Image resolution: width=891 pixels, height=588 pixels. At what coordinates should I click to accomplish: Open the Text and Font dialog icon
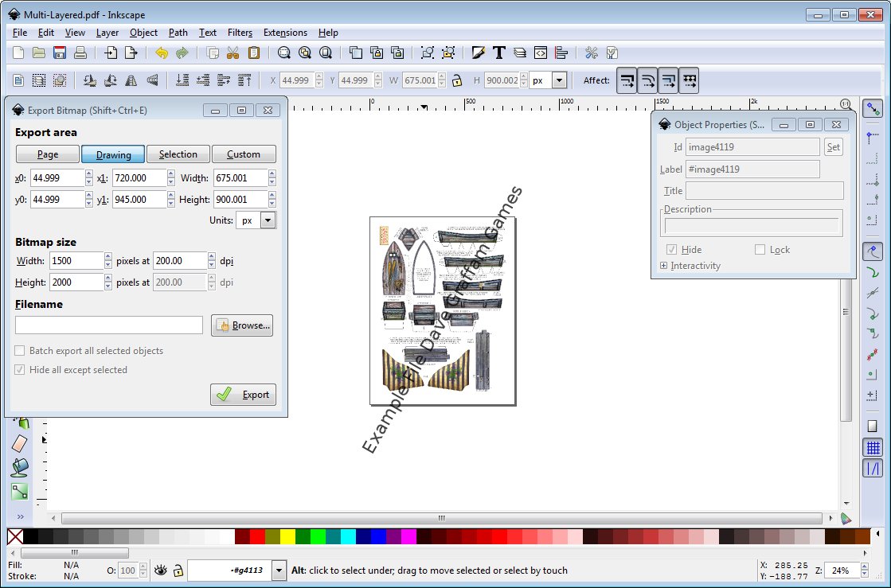(499, 53)
